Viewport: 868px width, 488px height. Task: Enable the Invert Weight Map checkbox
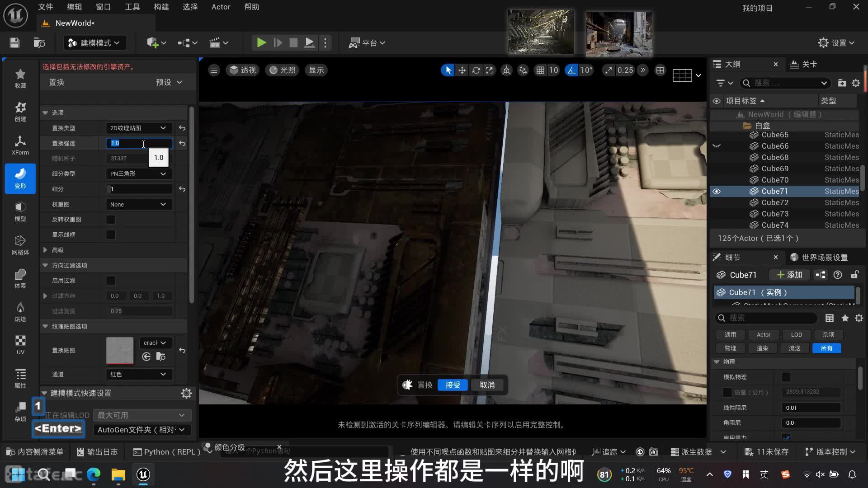[111, 220]
